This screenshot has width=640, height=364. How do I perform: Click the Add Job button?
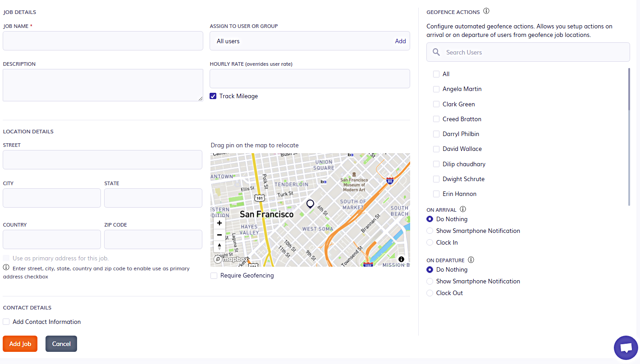click(x=20, y=344)
